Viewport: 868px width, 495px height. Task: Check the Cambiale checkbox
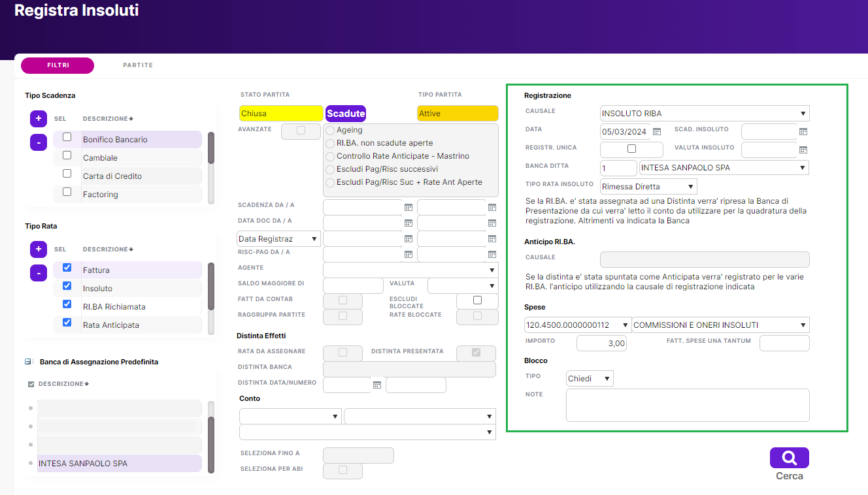[67, 155]
